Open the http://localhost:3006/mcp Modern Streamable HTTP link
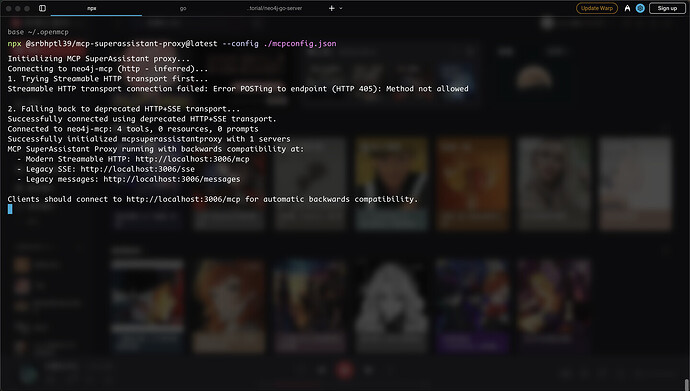Image resolution: width=690 pixels, height=391 pixels. pos(192,159)
